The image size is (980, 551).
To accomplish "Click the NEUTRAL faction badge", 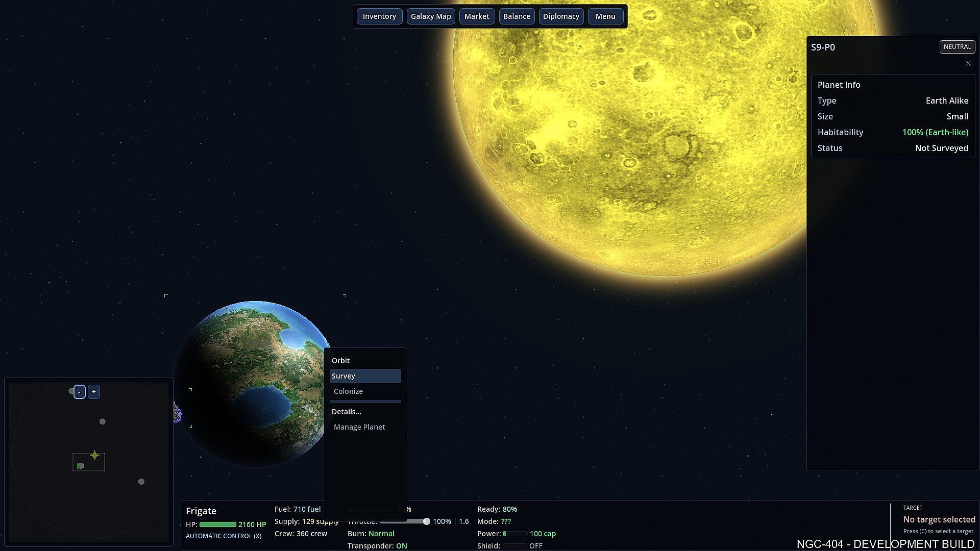I will tap(957, 47).
